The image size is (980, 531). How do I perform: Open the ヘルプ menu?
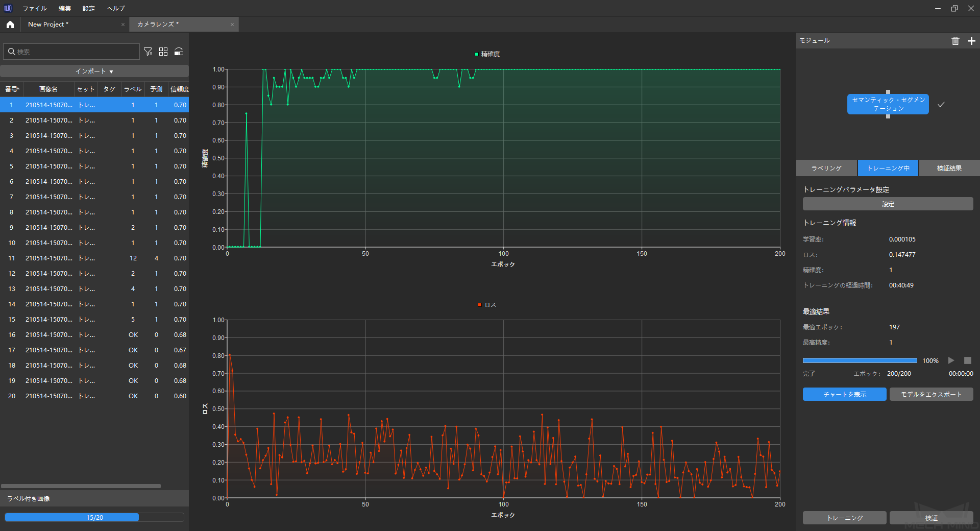[x=116, y=9]
